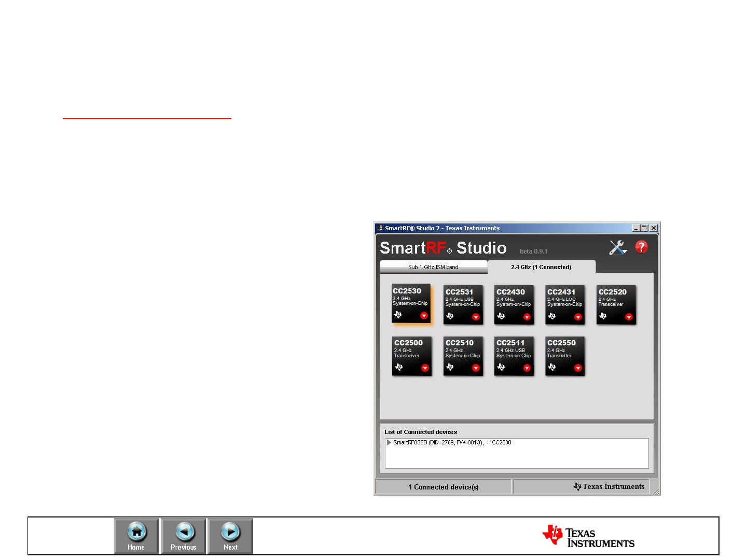Select the 2.4 GHz (1 Connected) tab
Screen dimensions: 747x560
pos(541,267)
